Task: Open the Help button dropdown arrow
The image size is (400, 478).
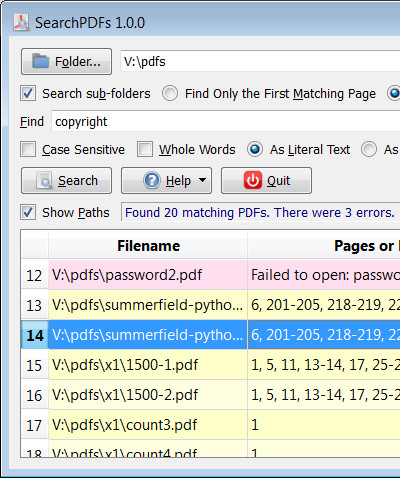Action: click(x=202, y=180)
